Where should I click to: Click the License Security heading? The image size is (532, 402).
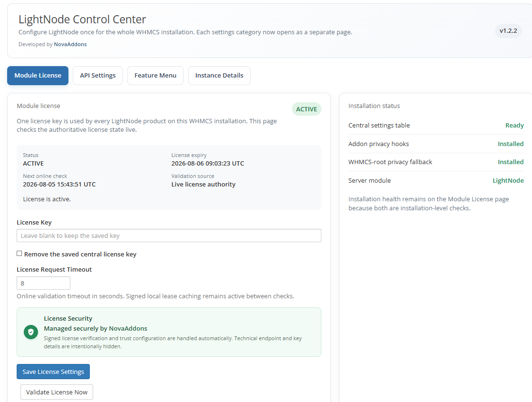click(x=68, y=318)
